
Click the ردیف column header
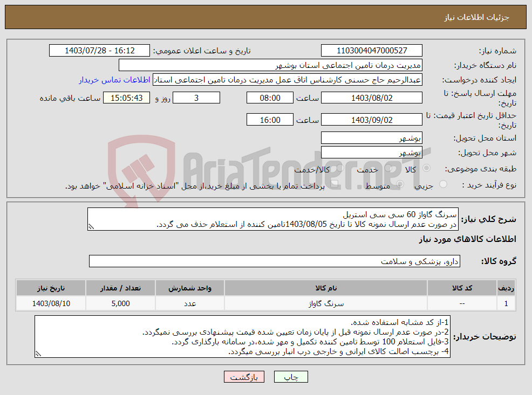pyautogui.click(x=506, y=288)
